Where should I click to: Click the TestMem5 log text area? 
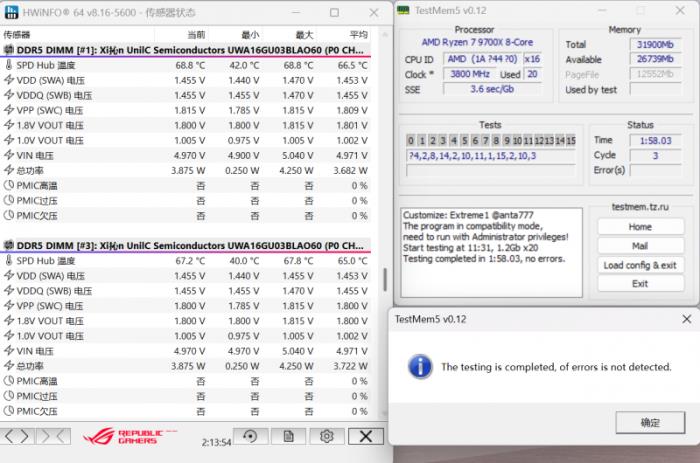(x=492, y=252)
